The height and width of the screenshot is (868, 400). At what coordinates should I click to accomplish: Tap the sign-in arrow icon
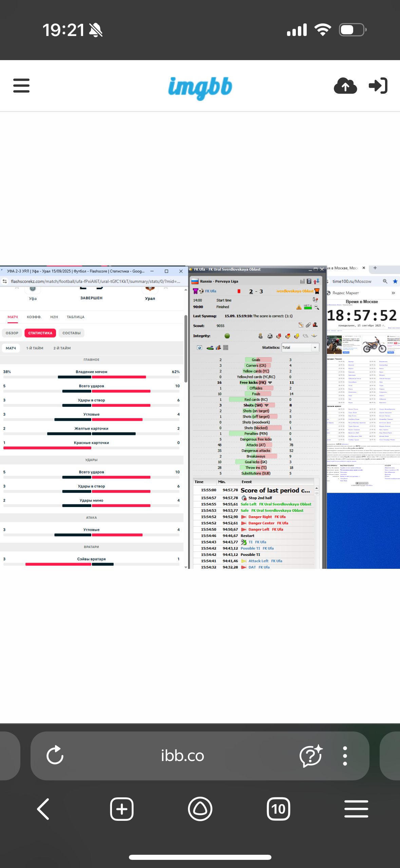[x=378, y=86]
